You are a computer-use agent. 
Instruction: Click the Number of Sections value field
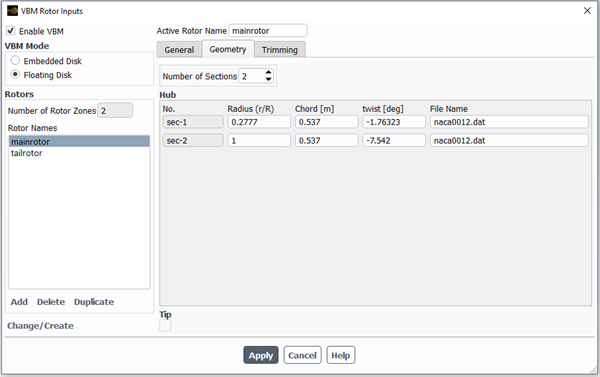251,76
